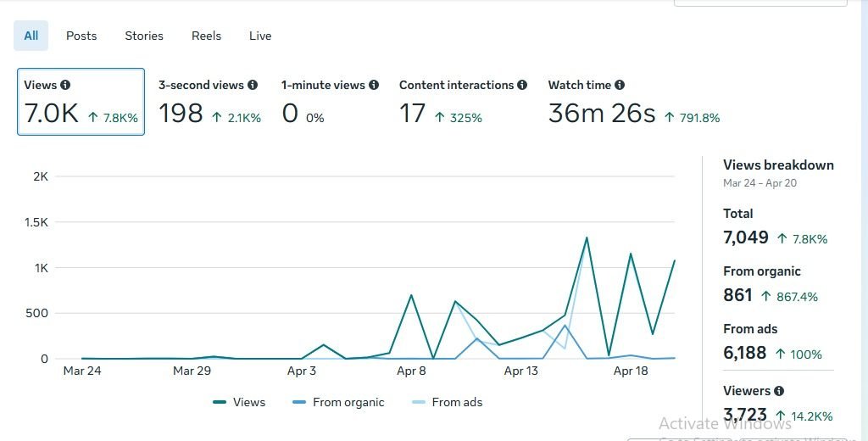The height and width of the screenshot is (441, 868).
Task: Click the Views breakdown heading
Action: [x=778, y=165]
